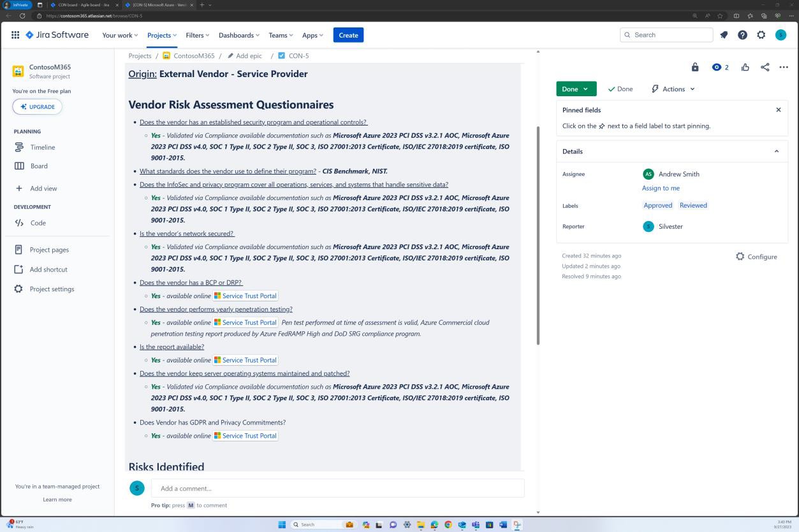Open help via the question mark icon
Image resolution: width=799 pixels, height=532 pixels.
pyautogui.click(x=742, y=35)
